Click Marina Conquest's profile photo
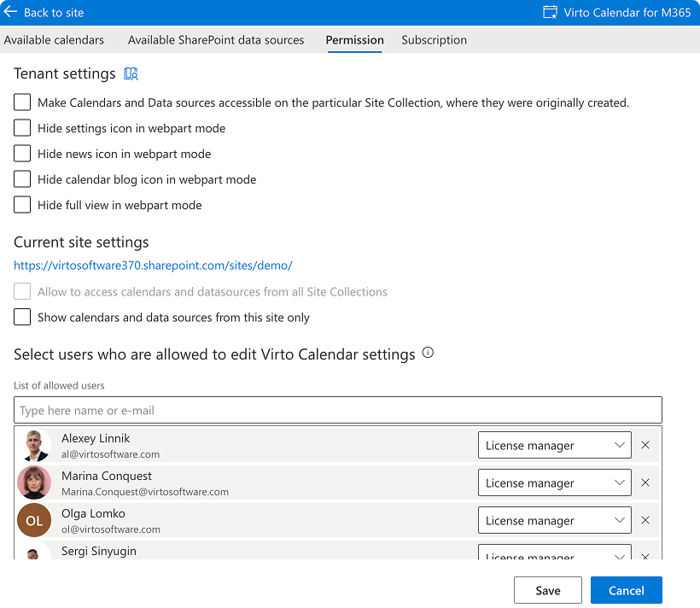The height and width of the screenshot is (608, 700). coord(34,482)
